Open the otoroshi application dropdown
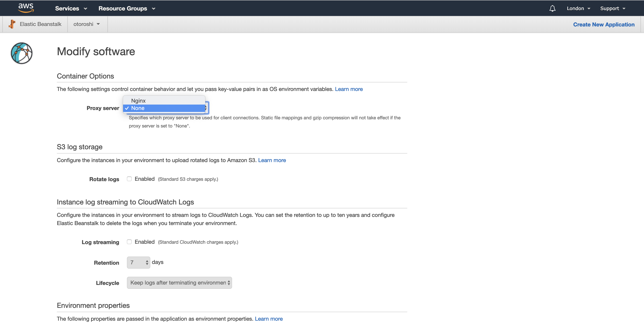This screenshot has height=330, width=644. pos(86,24)
